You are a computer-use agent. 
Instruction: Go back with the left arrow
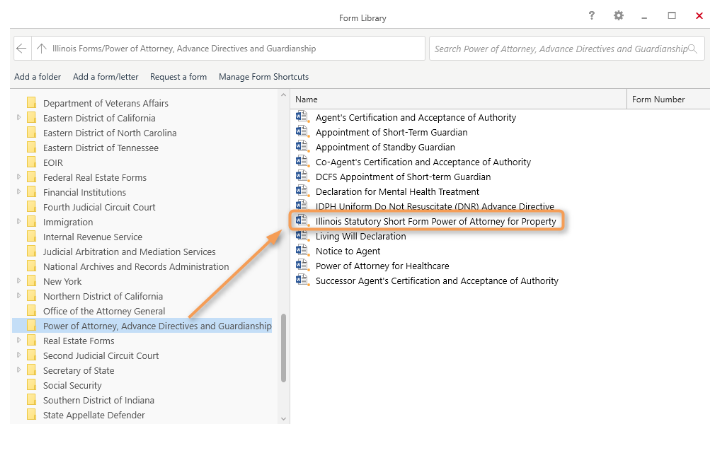[x=21, y=49]
